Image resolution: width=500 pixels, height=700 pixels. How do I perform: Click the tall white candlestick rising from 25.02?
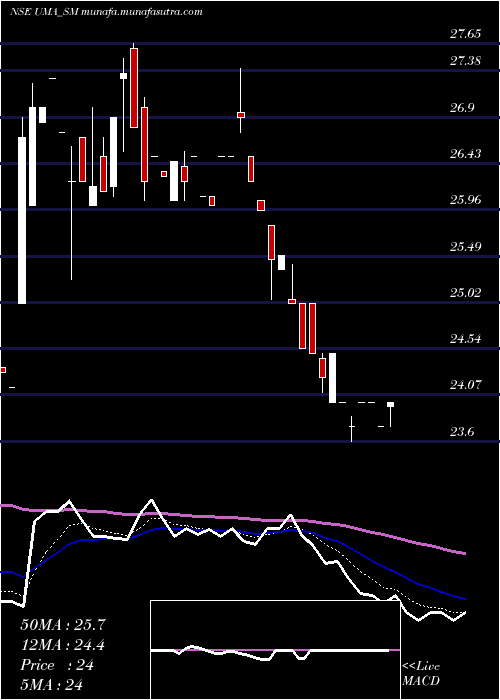click(22, 220)
